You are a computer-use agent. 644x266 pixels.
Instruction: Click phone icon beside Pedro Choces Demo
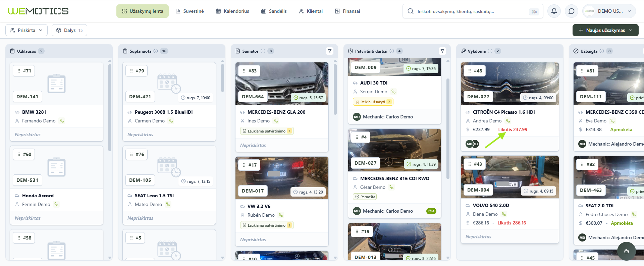634,214
